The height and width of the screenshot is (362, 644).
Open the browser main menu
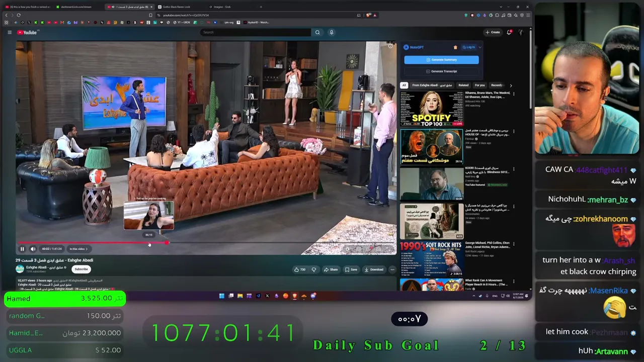pos(528,15)
